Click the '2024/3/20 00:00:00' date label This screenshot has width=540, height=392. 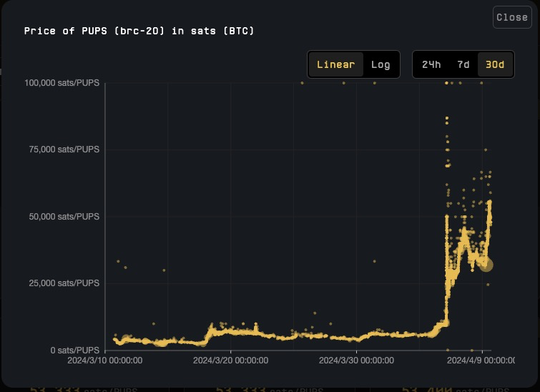click(230, 361)
